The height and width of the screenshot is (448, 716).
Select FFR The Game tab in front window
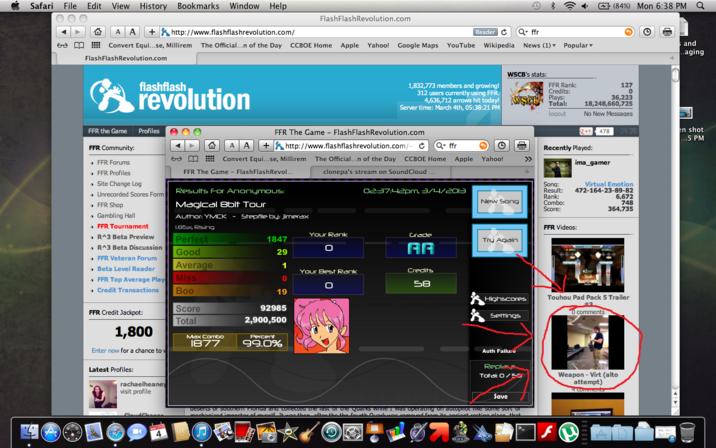click(237, 172)
